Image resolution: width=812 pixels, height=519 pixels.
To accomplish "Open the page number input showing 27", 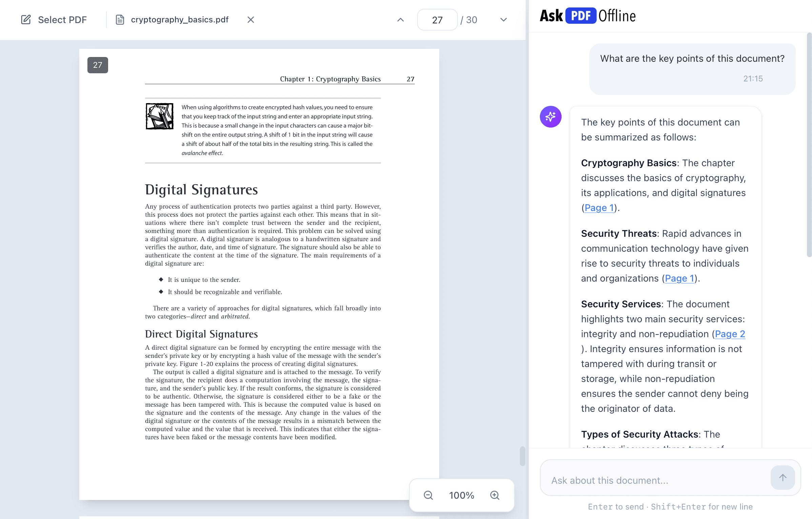I will 437,19.
